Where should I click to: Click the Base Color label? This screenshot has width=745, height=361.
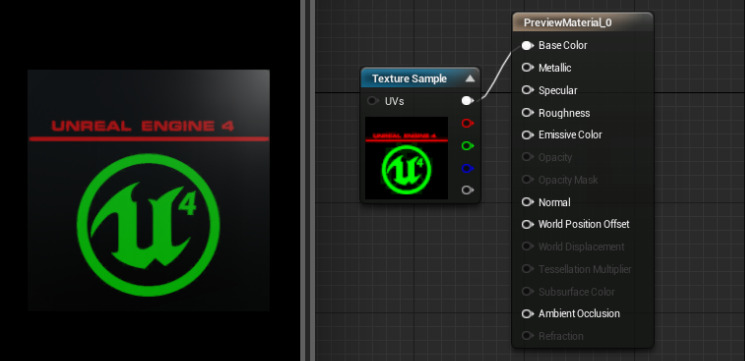[x=563, y=46]
